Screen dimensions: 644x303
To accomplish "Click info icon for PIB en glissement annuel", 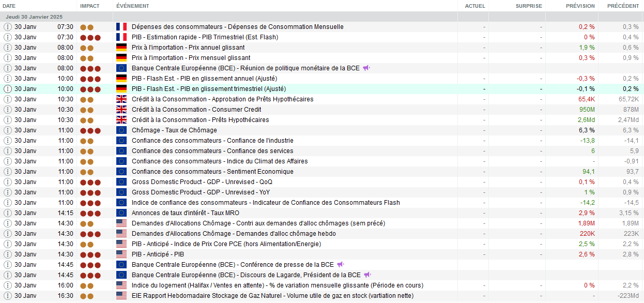I will [x=7, y=79].
